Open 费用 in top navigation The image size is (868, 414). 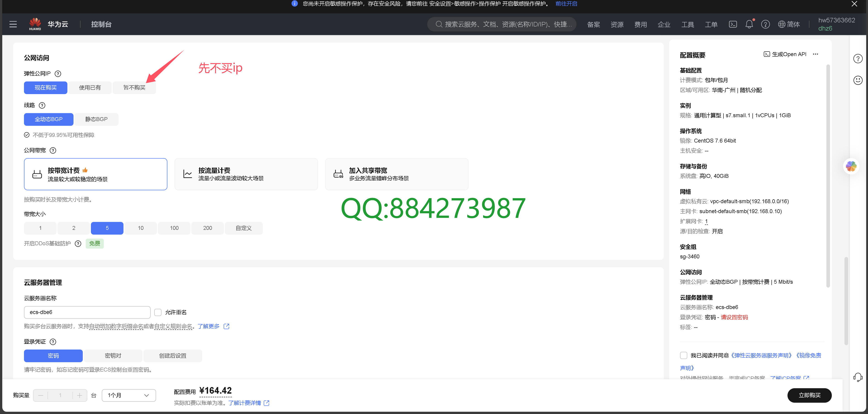640,25
